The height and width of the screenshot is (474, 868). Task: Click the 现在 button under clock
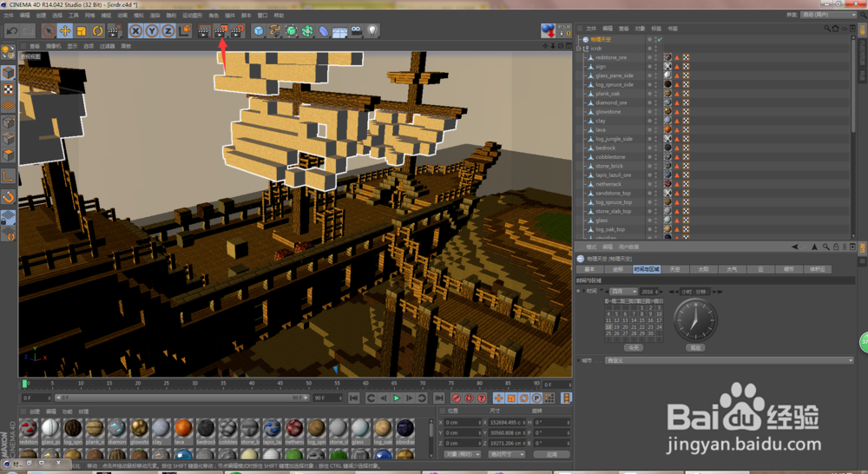[x=695, y=348]
